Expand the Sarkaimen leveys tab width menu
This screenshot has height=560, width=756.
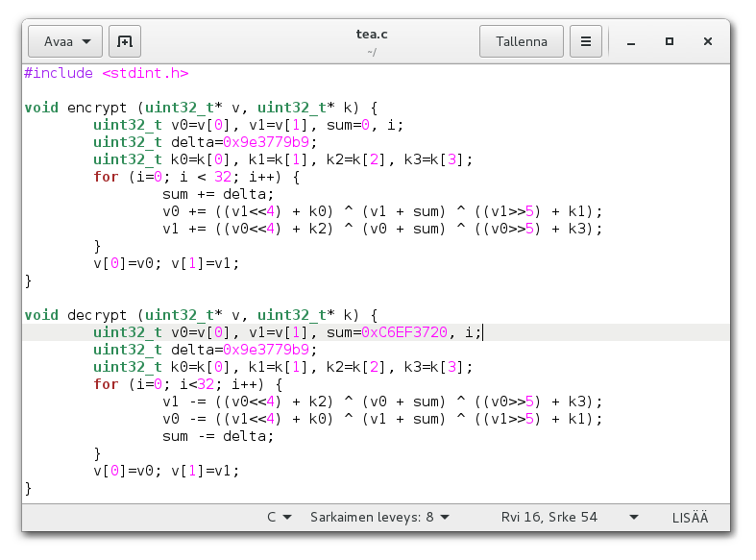click(x=379, y=517)
